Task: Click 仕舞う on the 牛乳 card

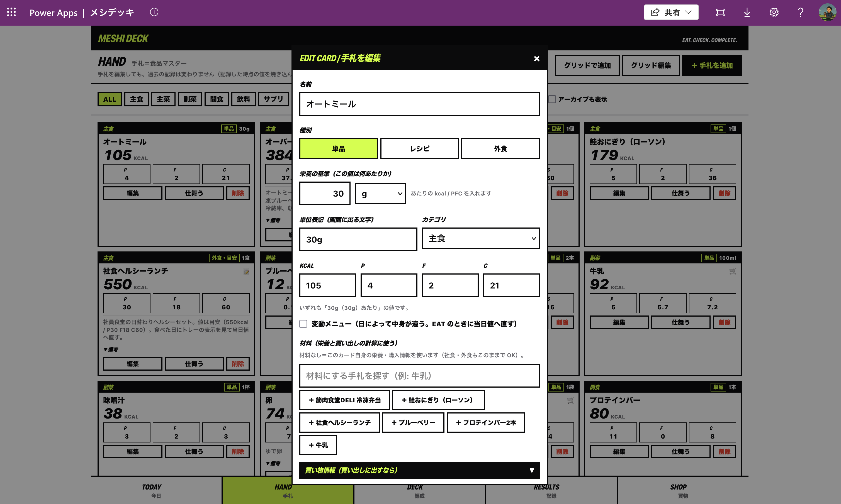Action: pos(680,322)
